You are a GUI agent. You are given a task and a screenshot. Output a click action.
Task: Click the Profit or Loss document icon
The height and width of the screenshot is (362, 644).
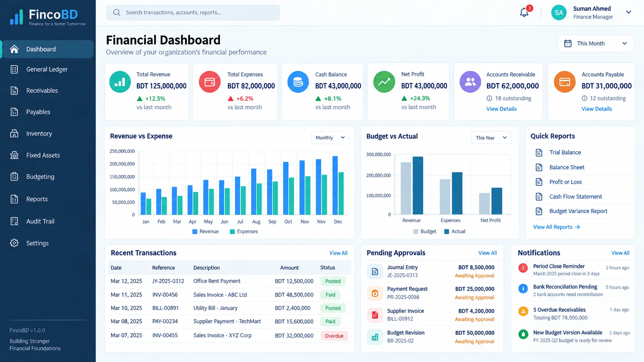click(539, 182)
